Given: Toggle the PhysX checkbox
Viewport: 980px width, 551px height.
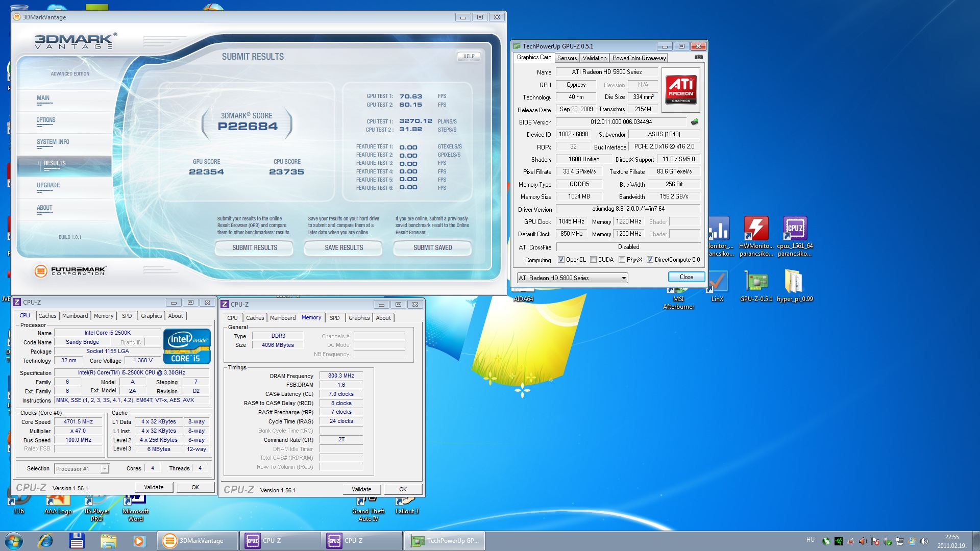Looking at the screenshot, I should pyautogui.click(x=622, y=260).
